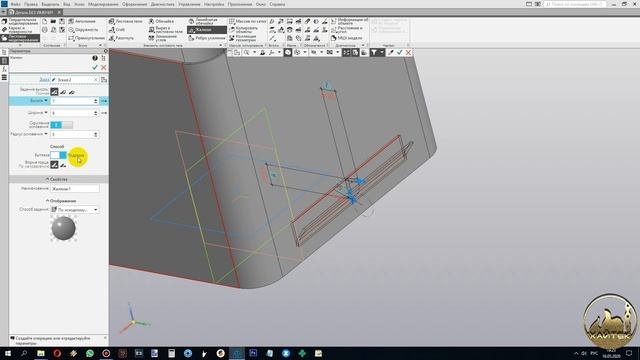Open the Ширина label dropdown arrow
Screen dimensions: 640x360
coord(46,112)
